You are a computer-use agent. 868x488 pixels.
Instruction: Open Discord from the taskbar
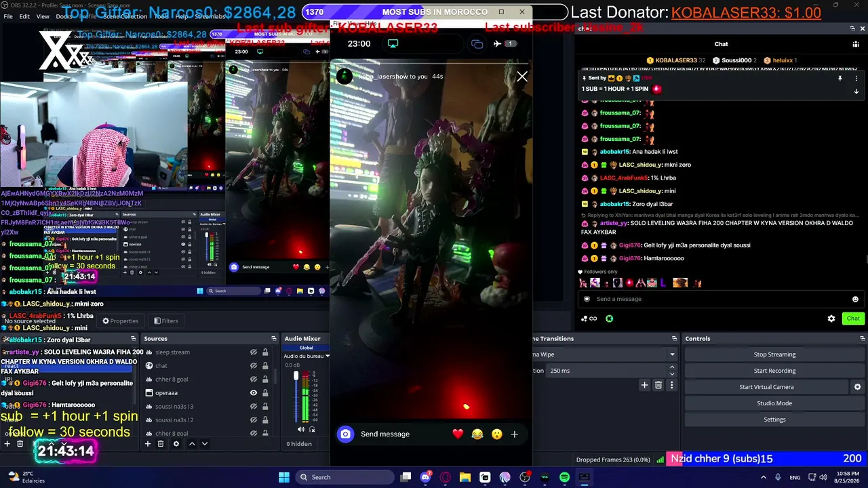[x=426, y=477]
